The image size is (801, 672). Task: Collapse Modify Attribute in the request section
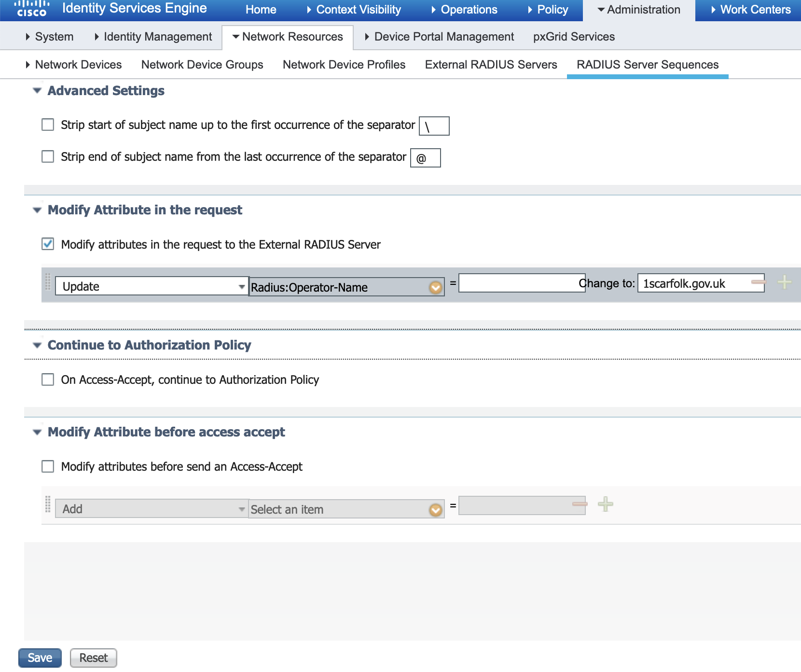[x=37, y=210]
